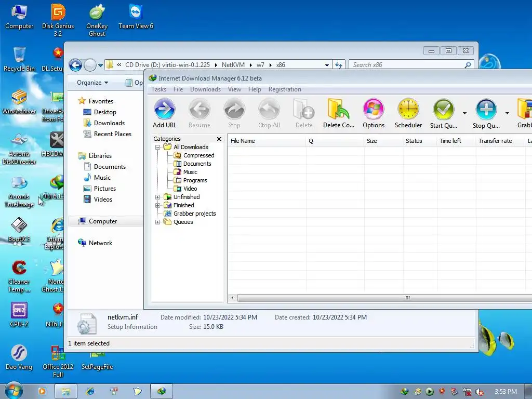Select Network in Explorer navigation pane
This screenshot has height=399, width=532.
(100, 243)
